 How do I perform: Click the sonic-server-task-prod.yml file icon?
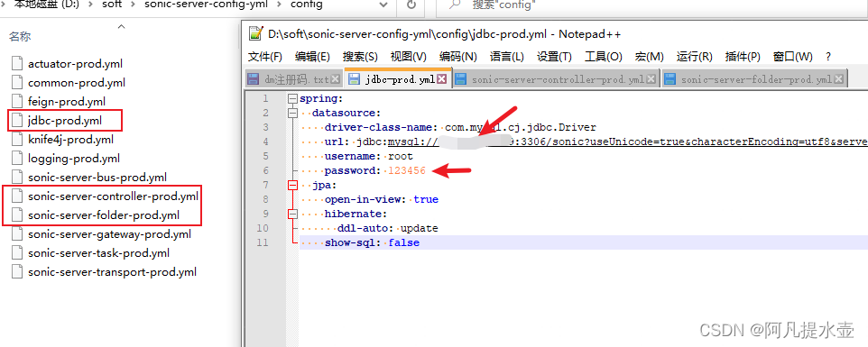pyautogui.click(x=18, y=253)
